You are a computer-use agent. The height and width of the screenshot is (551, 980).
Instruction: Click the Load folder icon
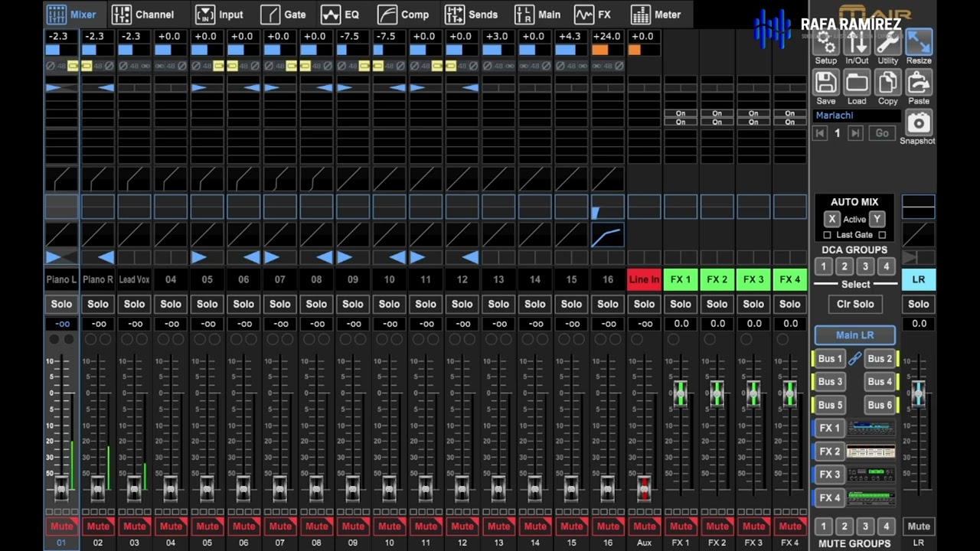click(857, 83)
